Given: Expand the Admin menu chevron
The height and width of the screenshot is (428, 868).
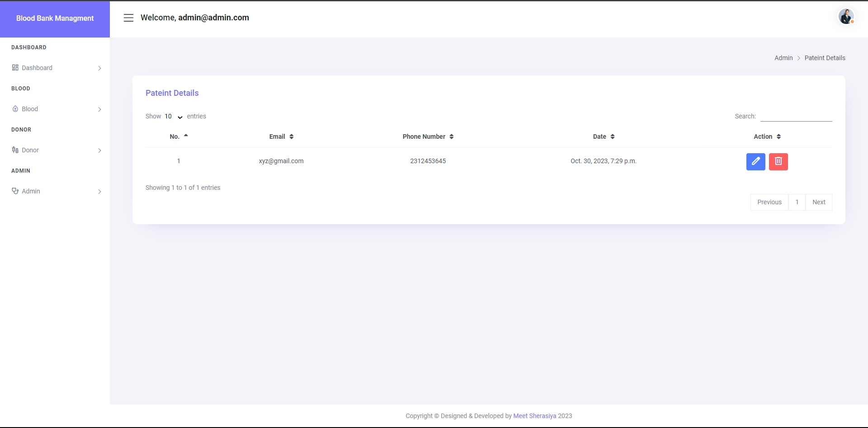Looking at the screenshot, I should [x=99, y=192].
